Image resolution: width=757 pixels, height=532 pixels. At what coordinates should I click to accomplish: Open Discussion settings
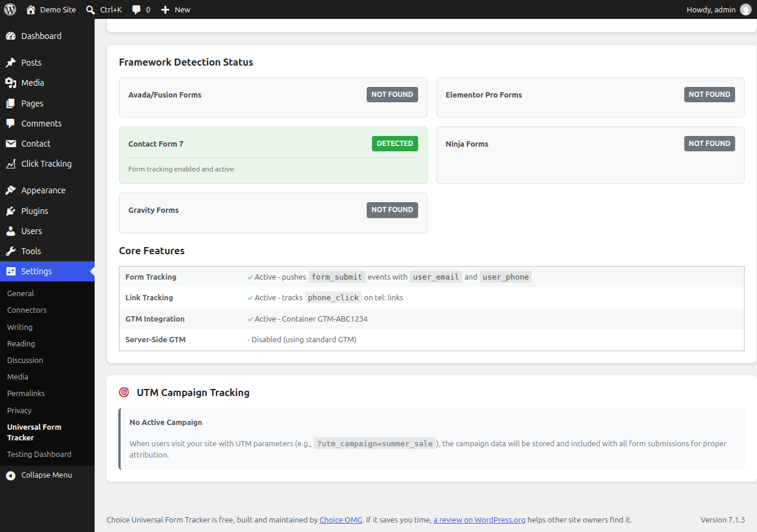click(x=25, y=360)
